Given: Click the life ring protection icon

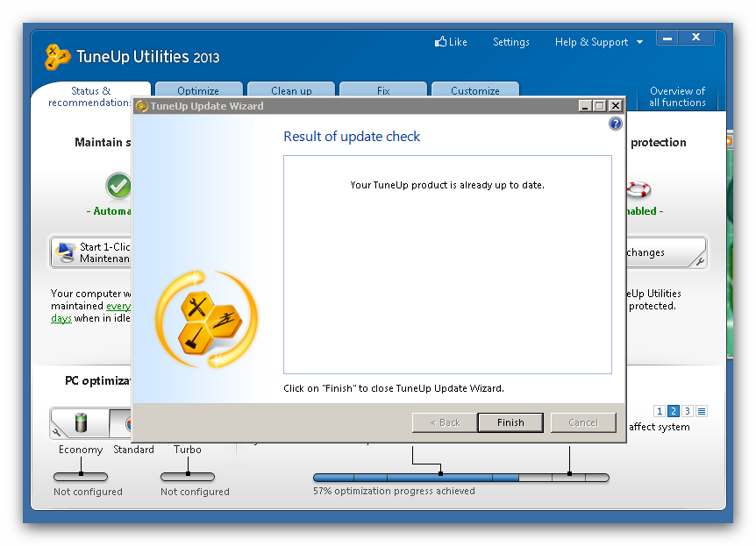Looking at the screenshot, I should [638, 189].
